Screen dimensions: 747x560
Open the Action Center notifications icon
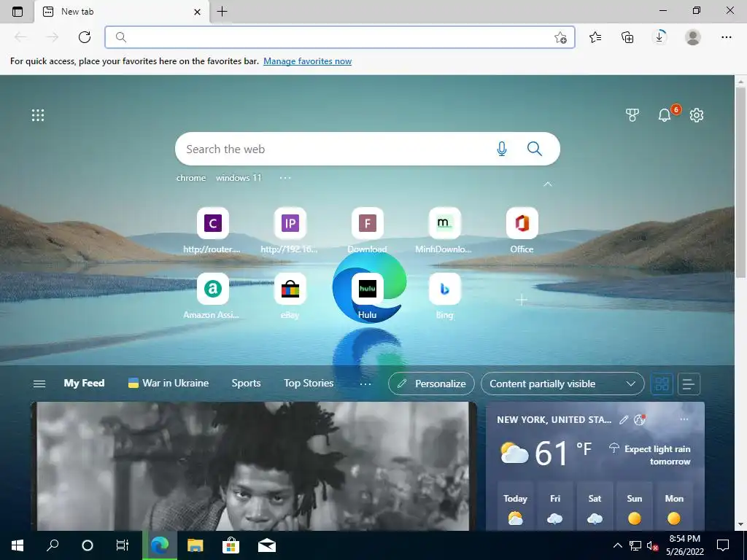pos(723,545)
